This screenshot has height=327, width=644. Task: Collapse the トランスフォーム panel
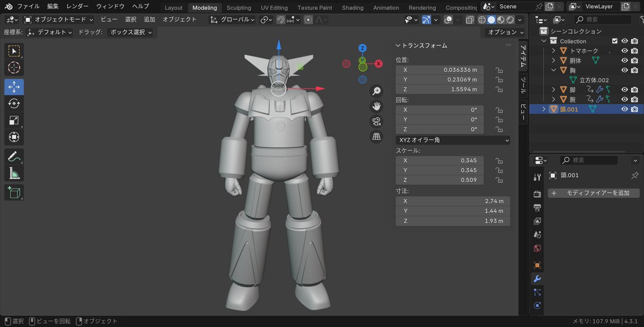398,46
